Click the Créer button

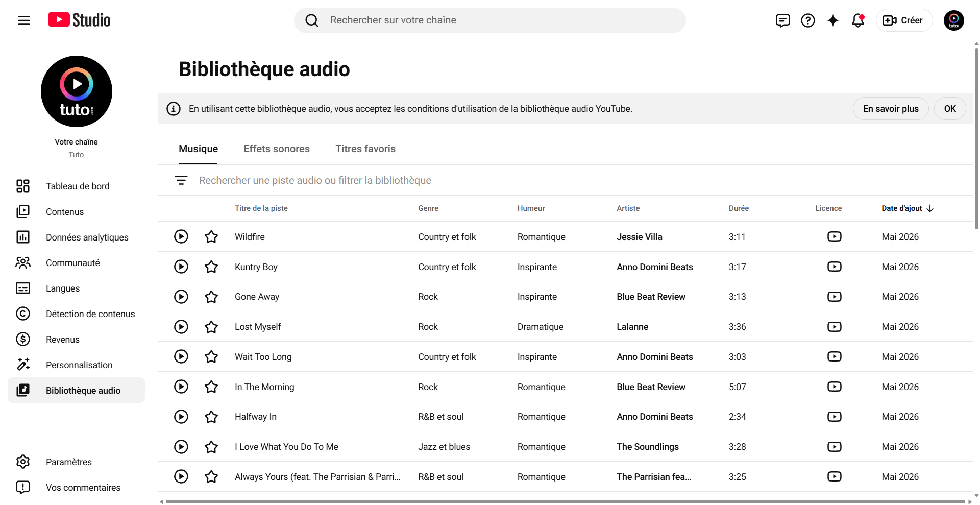904,20
